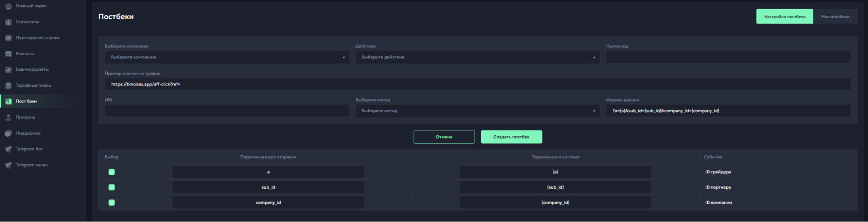Focus the URL input field

tap(227, 111)
